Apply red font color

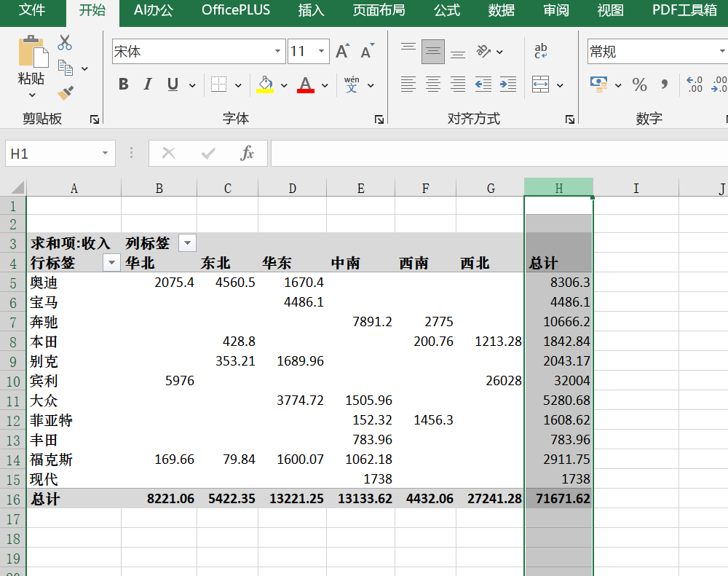306,84
